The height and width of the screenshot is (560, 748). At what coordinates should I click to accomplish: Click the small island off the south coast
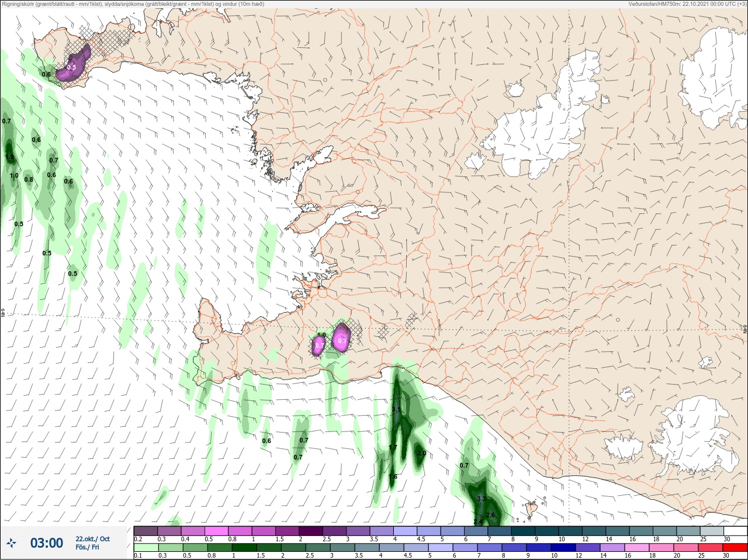tap(532, 510)
